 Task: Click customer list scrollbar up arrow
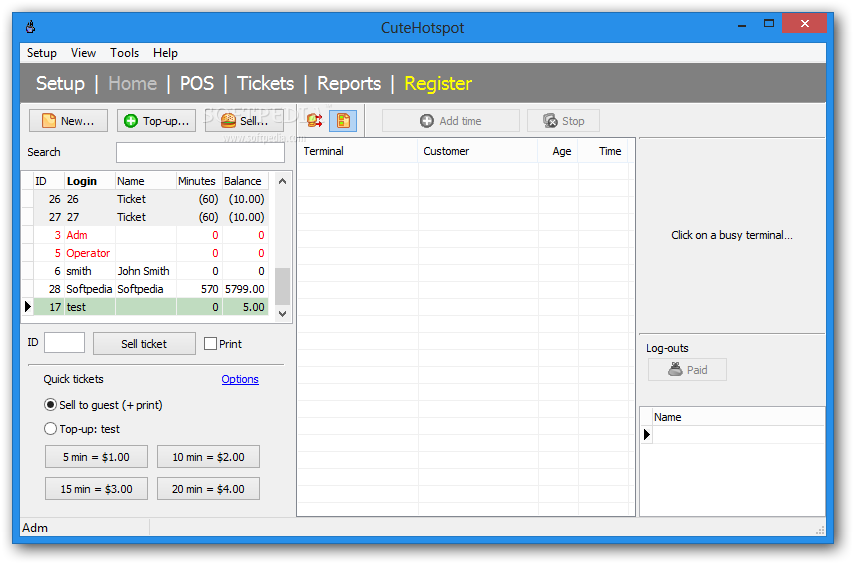coord(282,181)
